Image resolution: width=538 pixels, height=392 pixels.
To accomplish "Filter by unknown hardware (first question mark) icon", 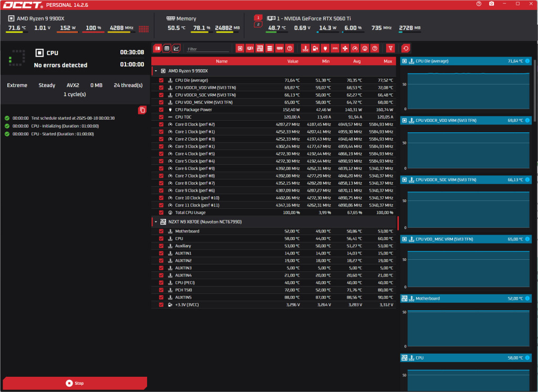I will coord(289,48).
